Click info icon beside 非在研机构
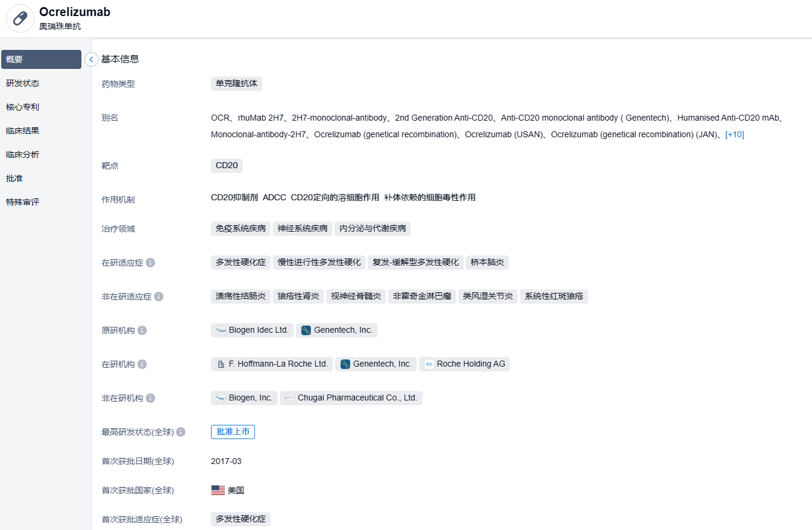Image resolution: width=812 pixels, height=530 pixels. tap(150, 398)
